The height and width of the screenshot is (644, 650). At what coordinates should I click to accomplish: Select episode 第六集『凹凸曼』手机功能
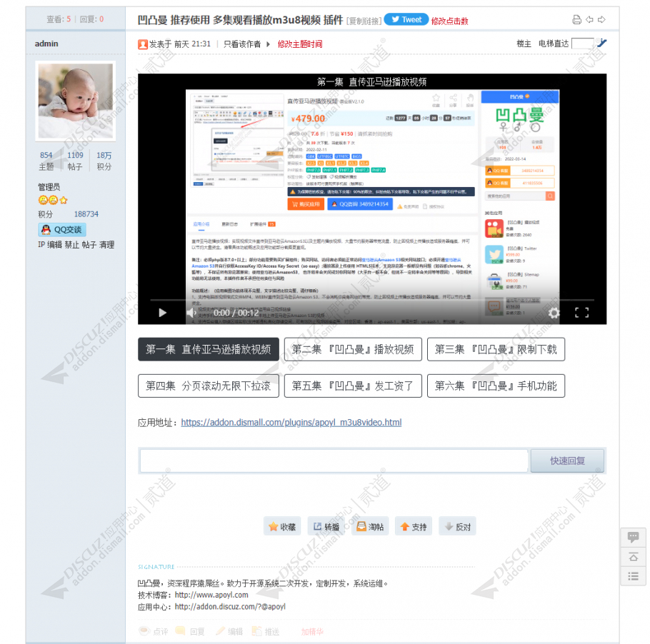496,386
